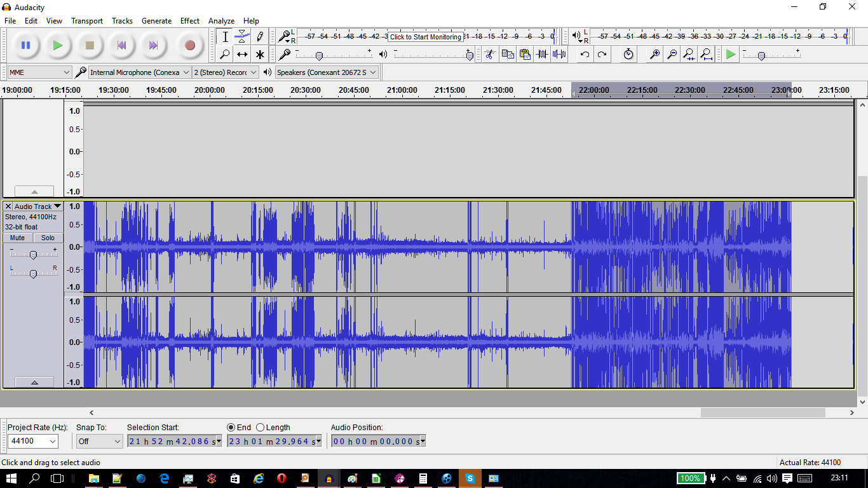Image resolution: width=868 pixels, height=488 pixels.
Task: Open the MME audio host dropdown
Action: (x=39, y=72)
